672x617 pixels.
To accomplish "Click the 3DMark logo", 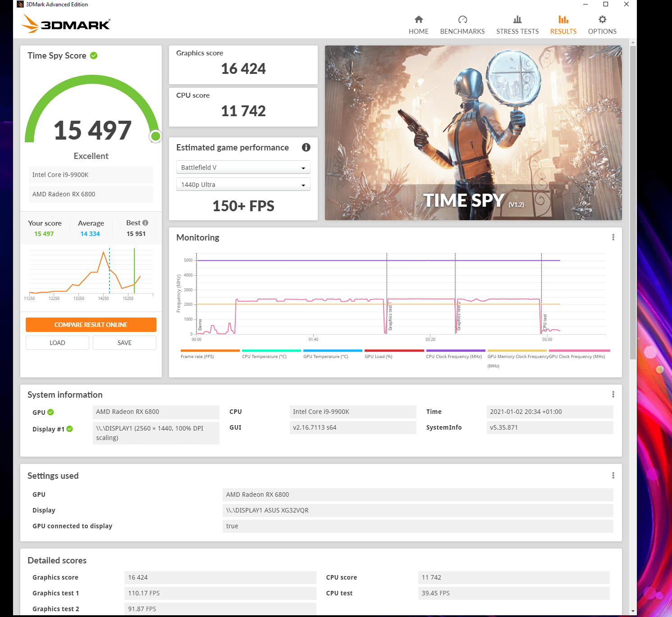I will pos(66,24).
